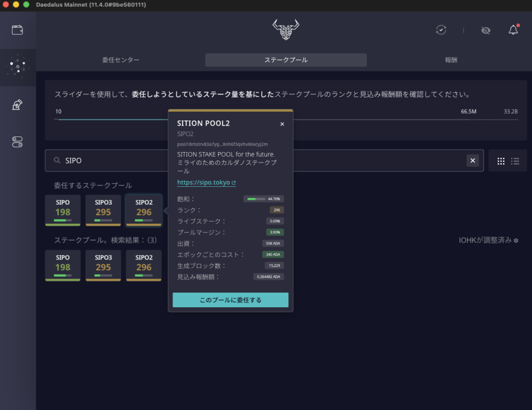Click the Daedalus bull logo
The height and width of the screenshot is (410, 532).
(x=286, y=30)
